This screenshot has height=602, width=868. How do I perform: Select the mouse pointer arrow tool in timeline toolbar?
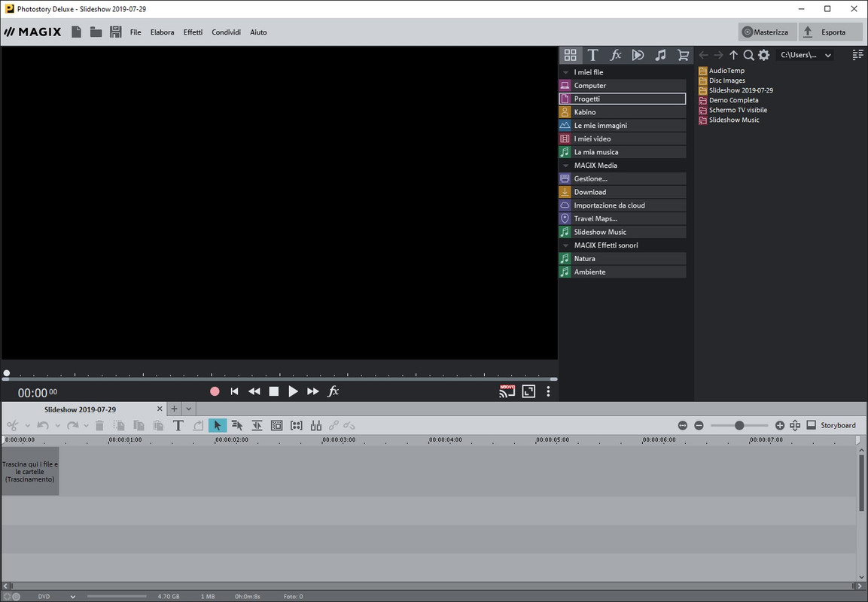pos(218,425)
